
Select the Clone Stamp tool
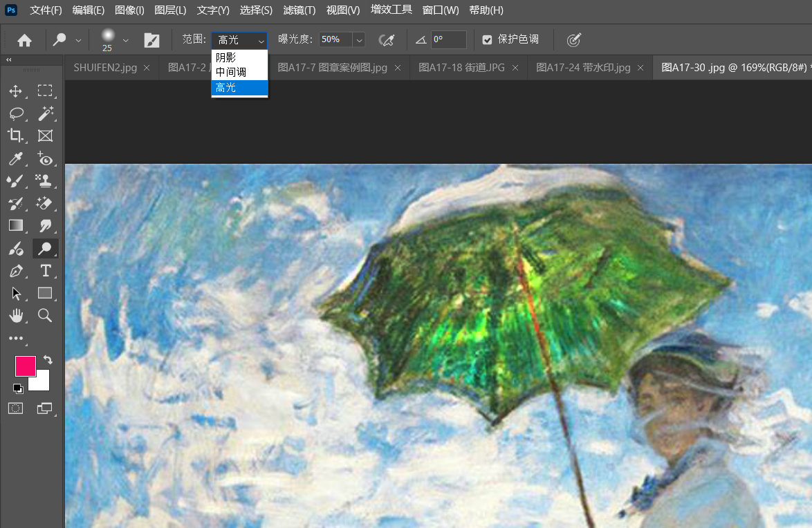45,180
